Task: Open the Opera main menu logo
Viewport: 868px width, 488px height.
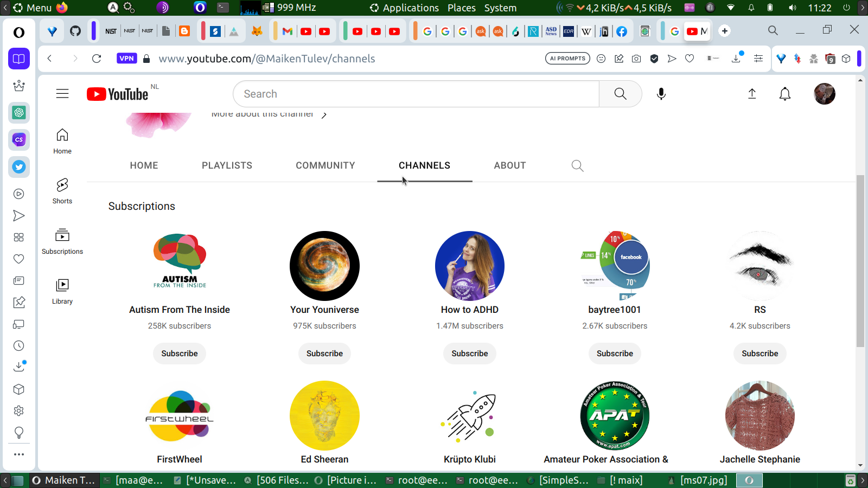Action: click(x=19, y=33)
